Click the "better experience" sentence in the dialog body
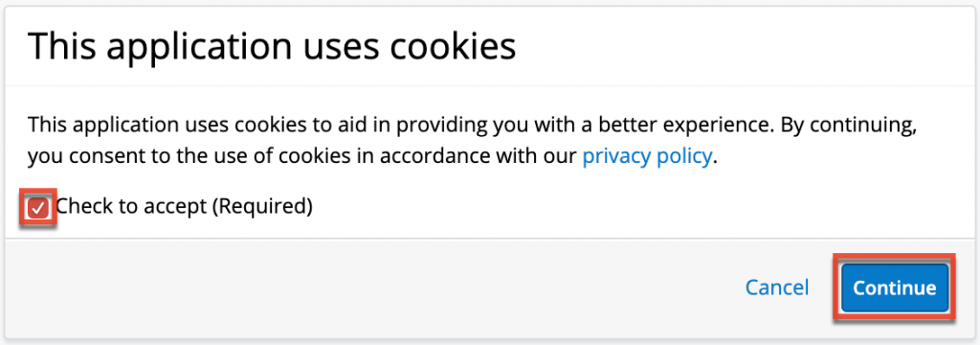 coord(472,125)
